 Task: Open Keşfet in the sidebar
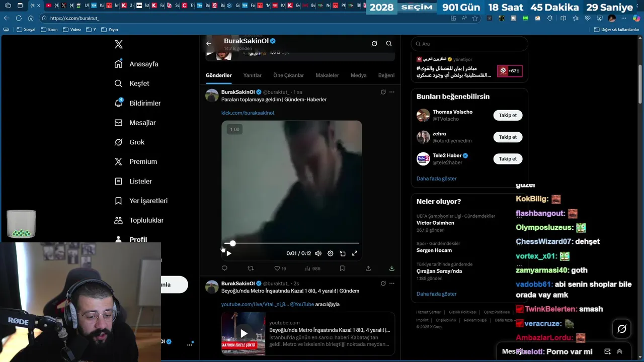[132, 83]
